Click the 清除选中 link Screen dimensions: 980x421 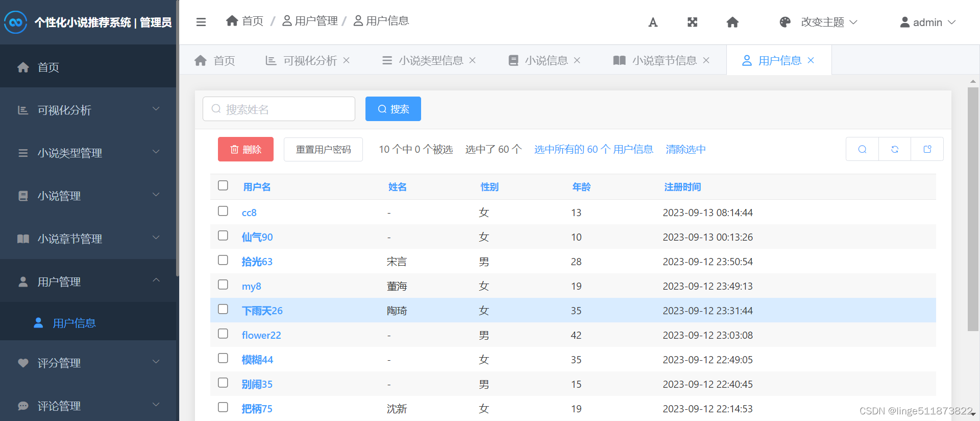tap(685, 149)
